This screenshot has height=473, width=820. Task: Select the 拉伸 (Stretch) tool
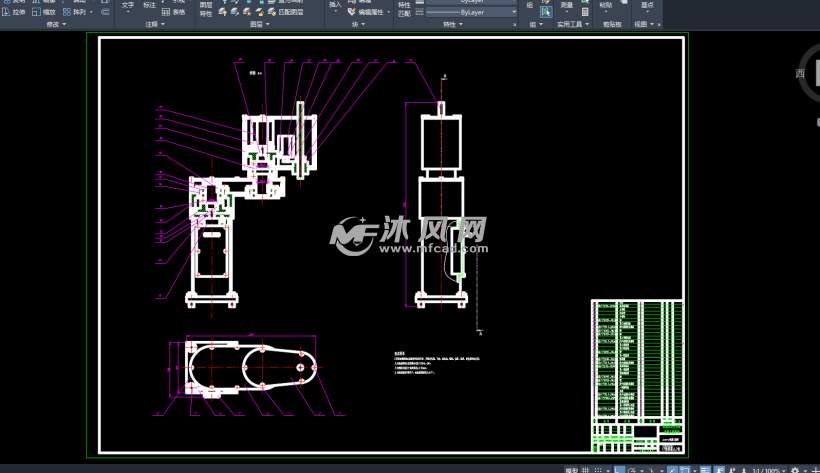14,12
